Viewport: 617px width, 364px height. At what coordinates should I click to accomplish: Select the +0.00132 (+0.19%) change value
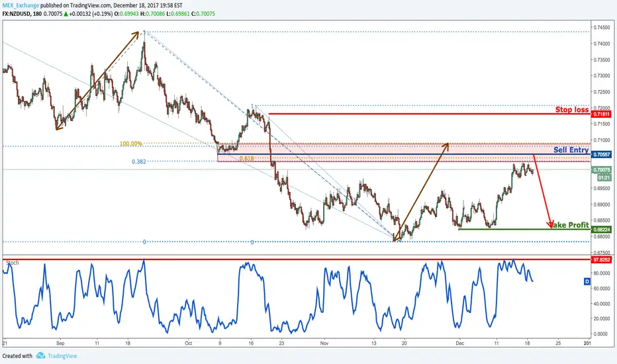pyautogui.click(x=91, y=14)
